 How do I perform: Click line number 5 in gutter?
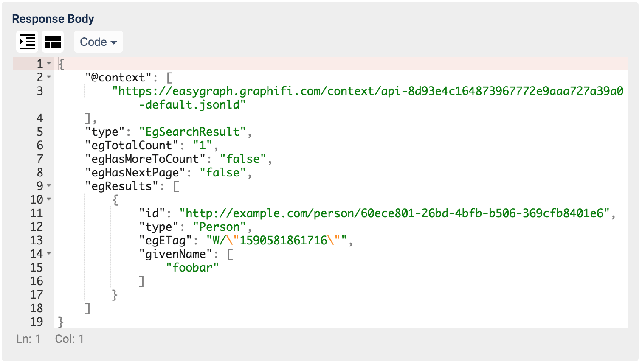(x=39, y=132)
